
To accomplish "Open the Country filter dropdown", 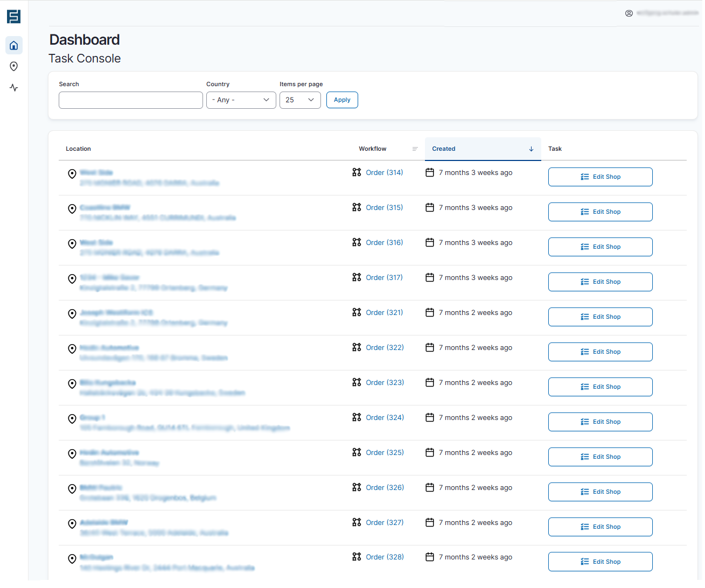I will click(x=241, y=100).
